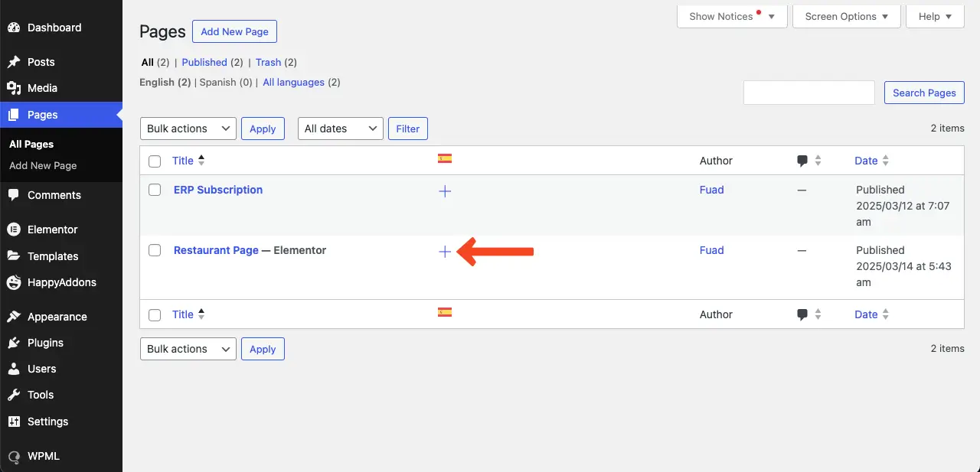
Task: Click Spanish flag in table footer
Action: pos(445,312)
